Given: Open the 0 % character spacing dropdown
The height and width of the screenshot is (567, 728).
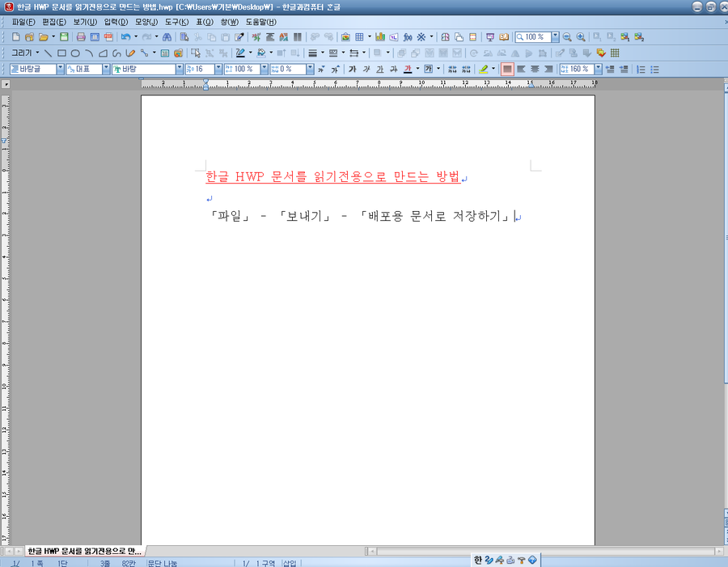Looking at the screenshot, I should tap(310, 70).
